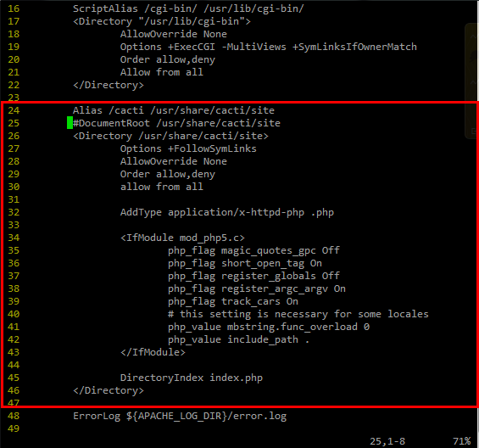Click php_flag track_cars On line
The height and width of the screenshot is (448, 479).
(x=233, y=301)
